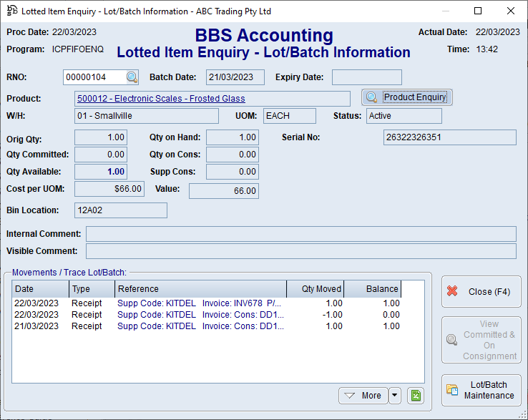Open the Product Enquiry button
Viewport: 528px width, 420px height.
point(407,97)
